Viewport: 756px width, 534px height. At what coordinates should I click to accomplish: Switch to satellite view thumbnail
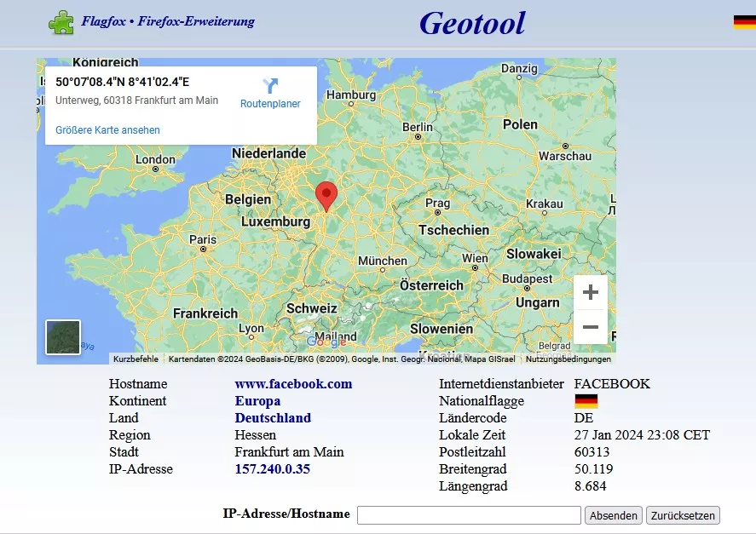click(x=63, y=337)
